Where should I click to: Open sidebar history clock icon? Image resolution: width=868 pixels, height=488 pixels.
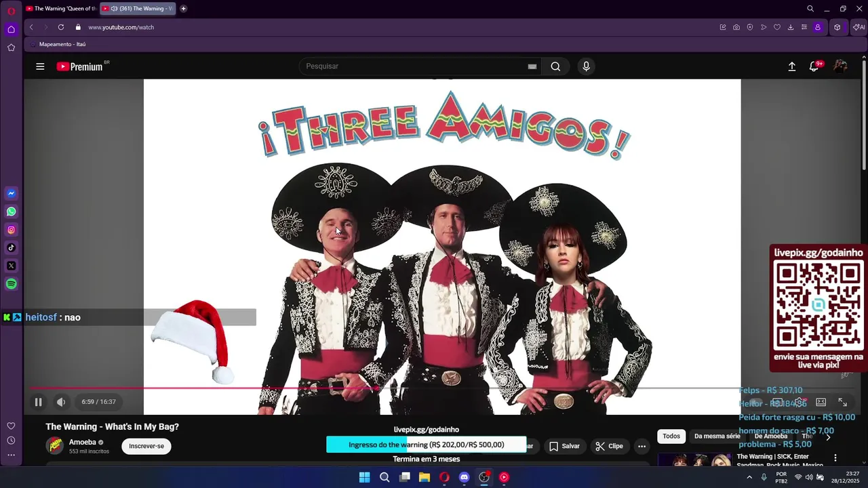coord(11,441)
